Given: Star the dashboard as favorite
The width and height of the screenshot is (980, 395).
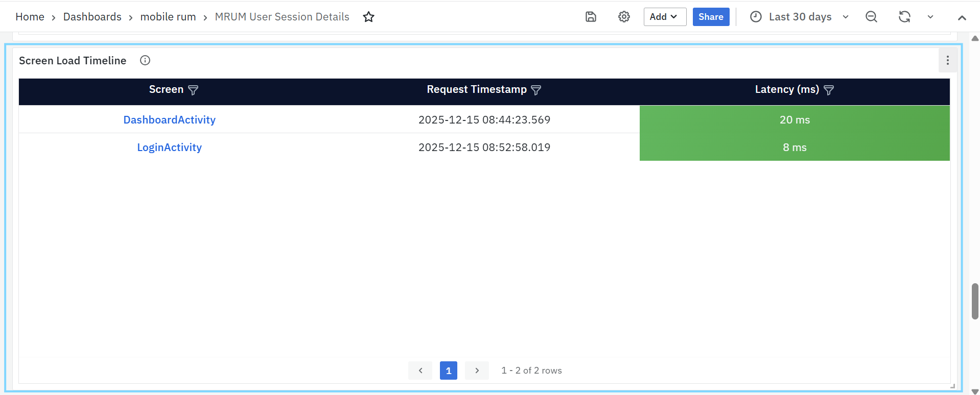Looking at the screenshot, I should (x=368, y=17).
